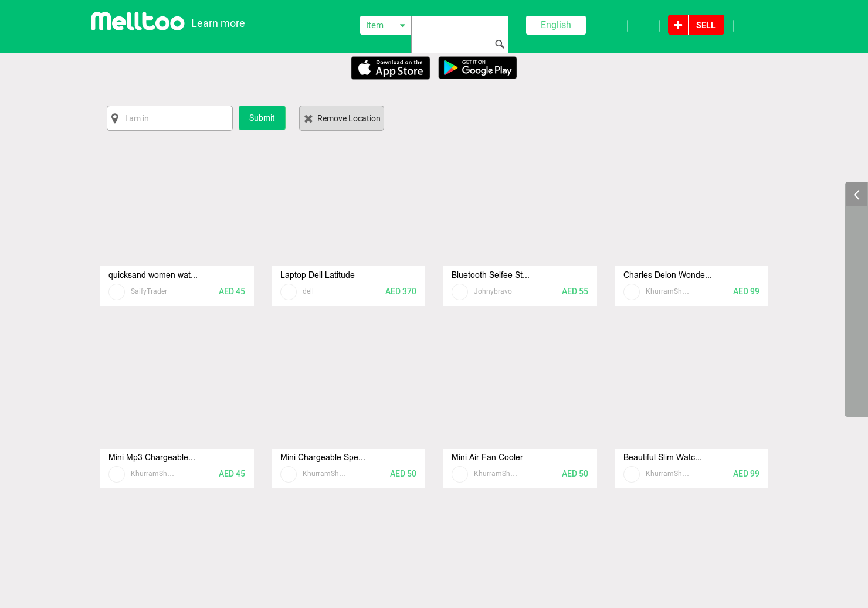Screen dimensions: 868x608
Task: Open the Item search category dropdown
Action: (385, 25)
